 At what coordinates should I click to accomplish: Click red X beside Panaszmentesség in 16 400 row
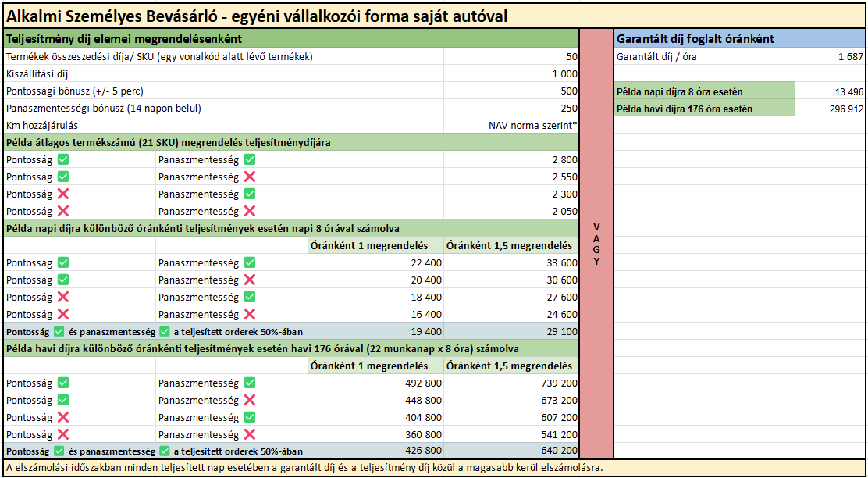coord(250,314)
